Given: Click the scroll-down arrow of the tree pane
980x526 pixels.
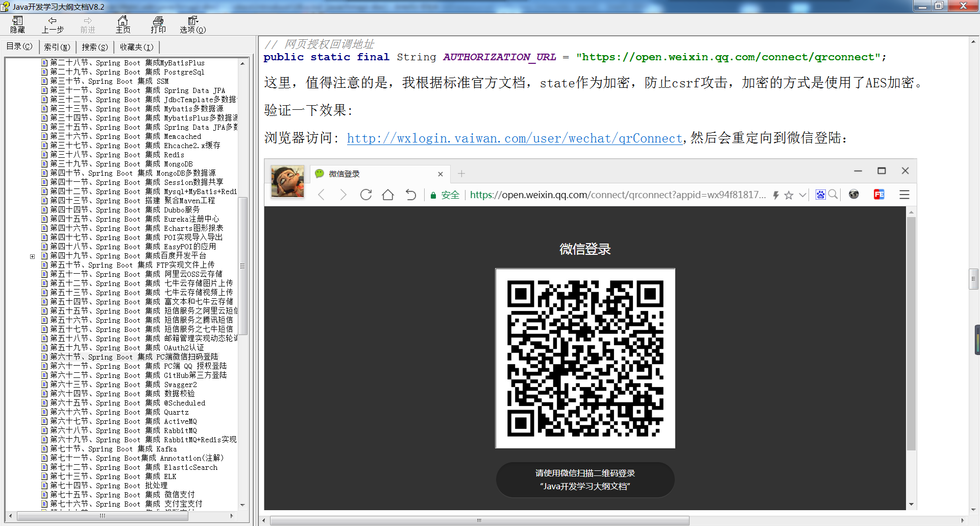Looking at the screenshot, I should click(242, 505).
